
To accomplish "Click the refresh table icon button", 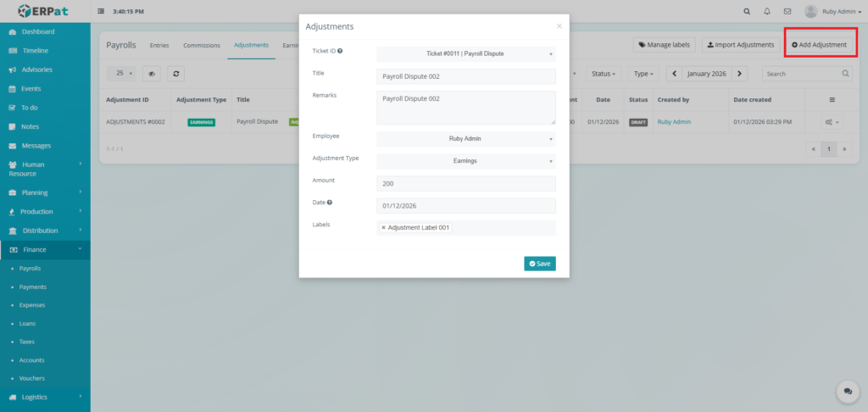I will coord(176,74).
